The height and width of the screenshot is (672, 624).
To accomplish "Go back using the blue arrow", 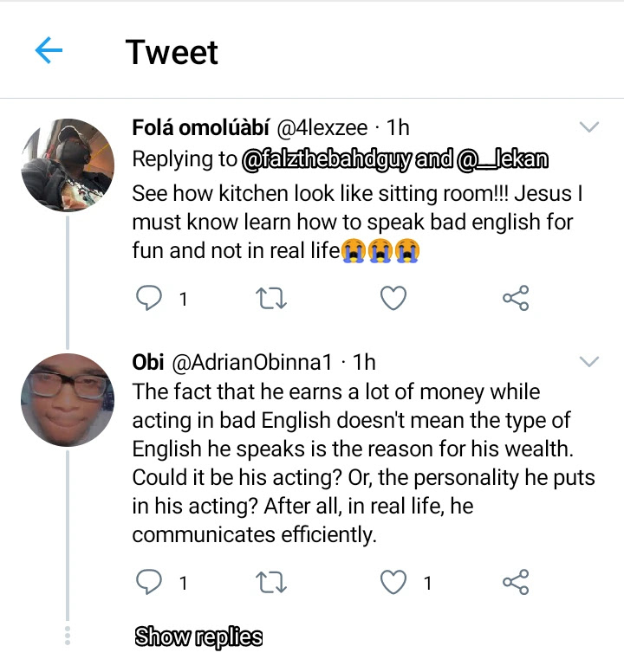I will coord(49,51).
